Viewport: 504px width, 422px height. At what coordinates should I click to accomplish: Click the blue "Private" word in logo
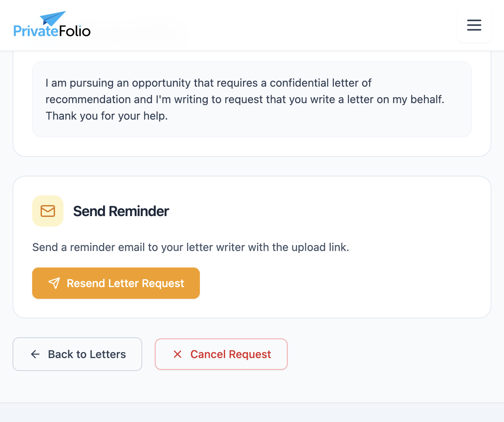click(x=36, y=31)
